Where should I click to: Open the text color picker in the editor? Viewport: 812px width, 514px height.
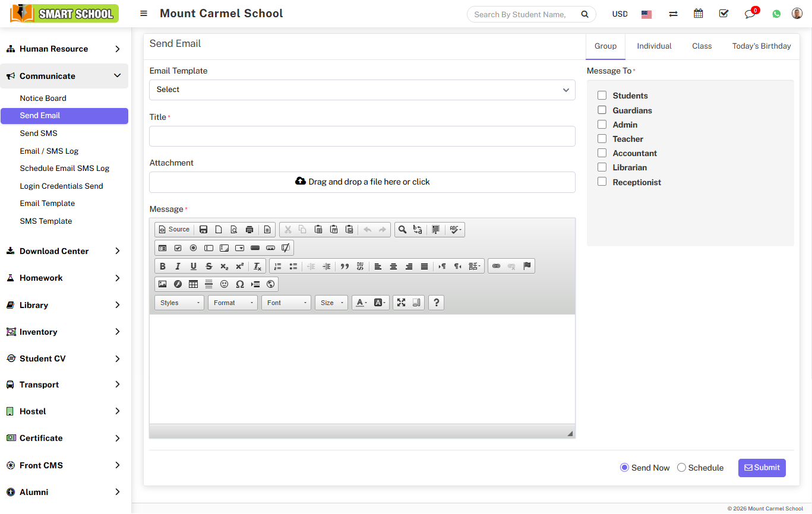pyautogui.click(x=361, y=303)
